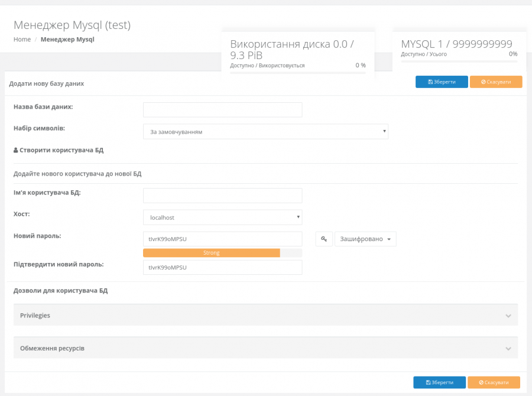Select Менеджер Mysql breadcrumb item
The height and width of the screenshot is (396, 532).
[67, 40]
